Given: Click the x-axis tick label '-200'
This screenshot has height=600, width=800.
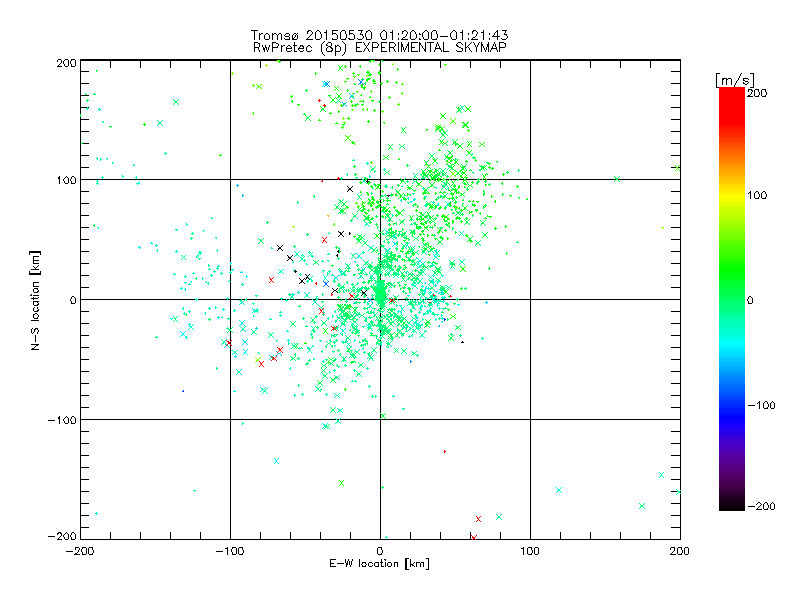Looking at the screenshot, I should click(80, 551).
